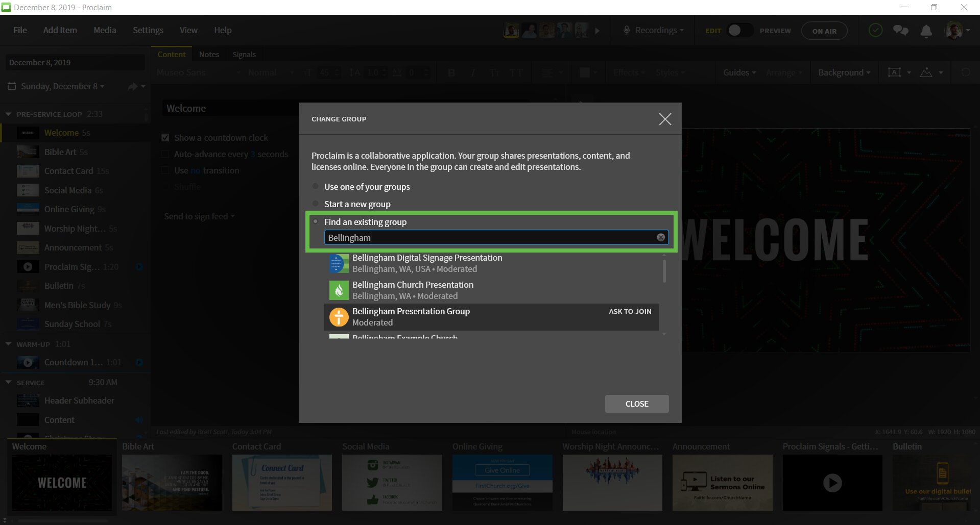Image resolution: width=980 pixels, height=525 pixels.
Task: Click the share arrow icon beside the date
Action: pyautogui.click(x=133, y=87)
